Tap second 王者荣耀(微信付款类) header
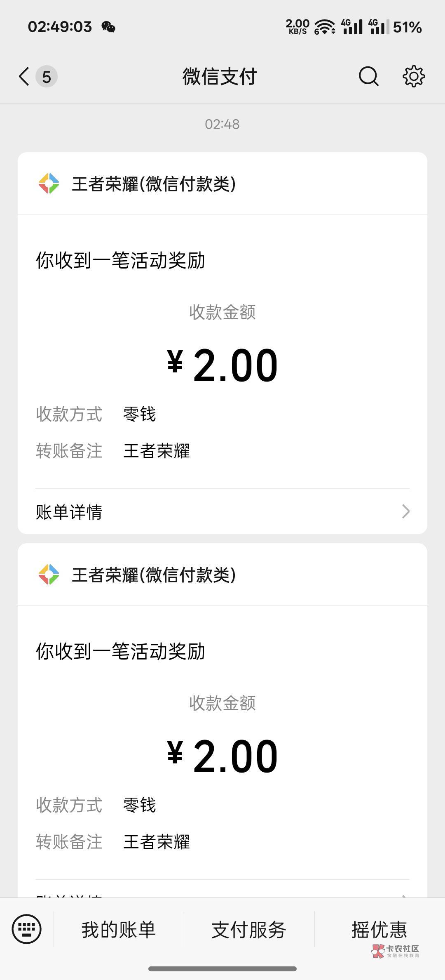Viewport: 445px width, 980px height. point(154,575)
